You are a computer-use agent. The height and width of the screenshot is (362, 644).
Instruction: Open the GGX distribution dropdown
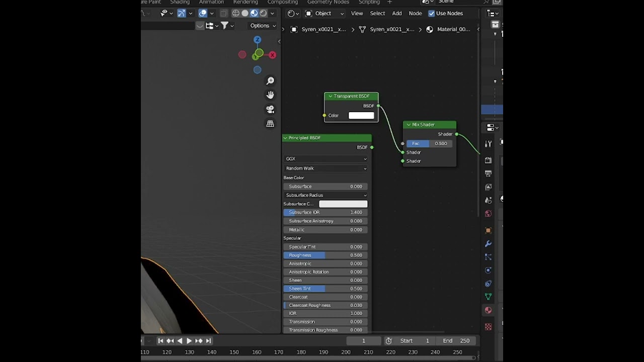(x=325, y=158)
